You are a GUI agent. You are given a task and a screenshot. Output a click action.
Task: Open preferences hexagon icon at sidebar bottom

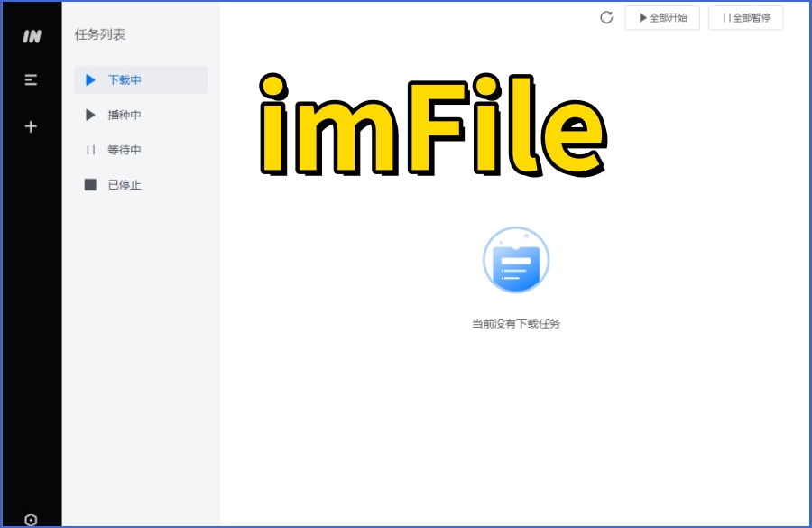pos(31,519)
